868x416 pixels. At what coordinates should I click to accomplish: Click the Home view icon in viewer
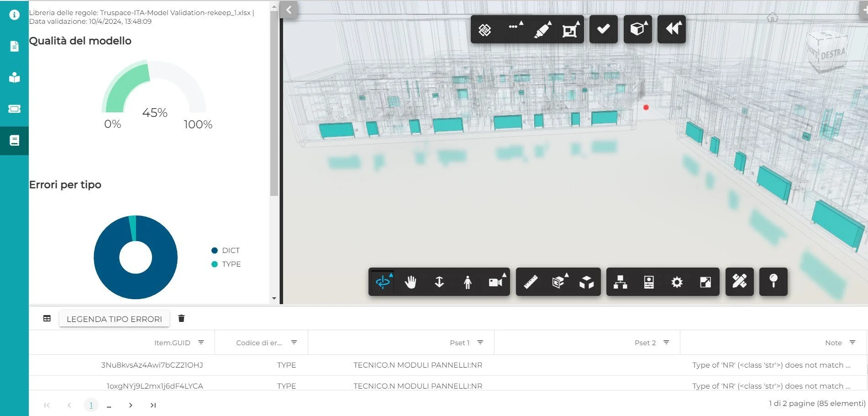pyautogui.click(x=772, y=18)
